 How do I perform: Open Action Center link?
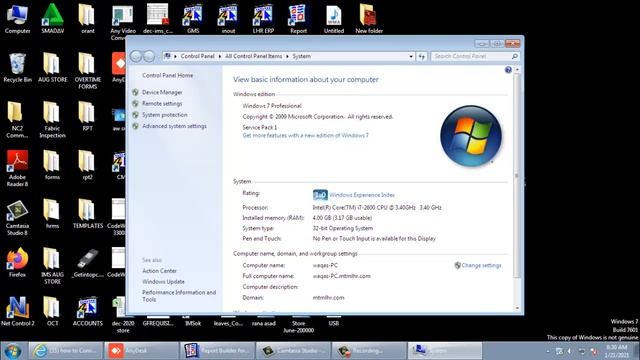pyautogui.click(x=159, y=271)
